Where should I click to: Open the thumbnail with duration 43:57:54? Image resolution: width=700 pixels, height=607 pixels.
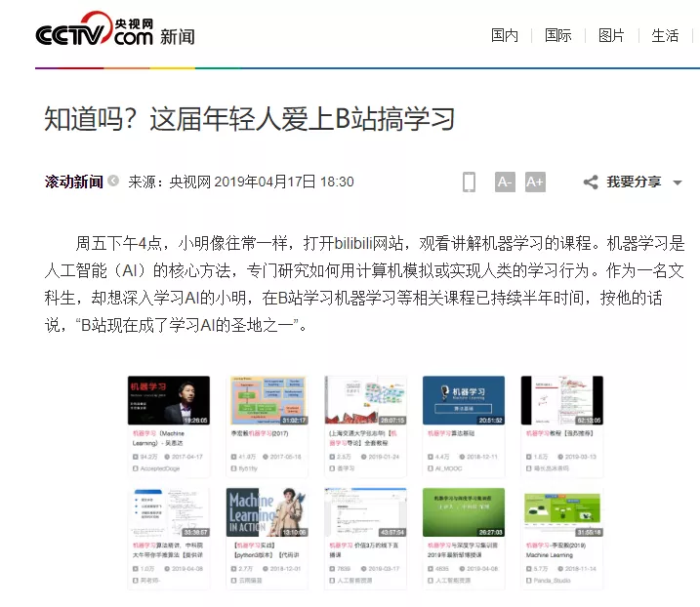[366, 512]
